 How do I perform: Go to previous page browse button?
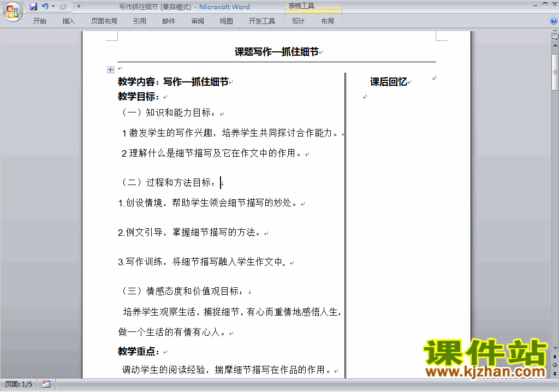[555, 357]
